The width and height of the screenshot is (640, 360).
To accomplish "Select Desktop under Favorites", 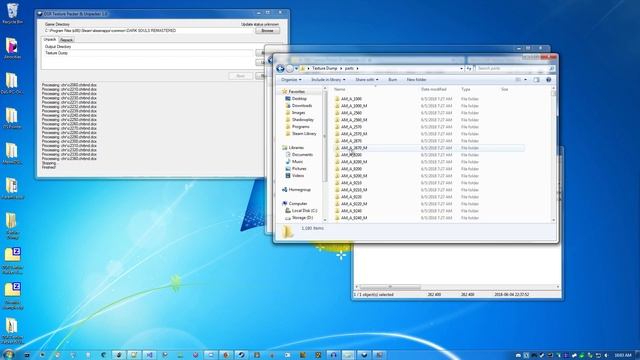I will click(299, 99).
